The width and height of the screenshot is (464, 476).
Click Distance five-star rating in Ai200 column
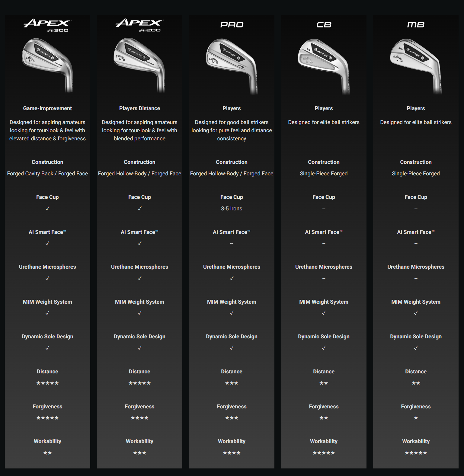point(139,383)
